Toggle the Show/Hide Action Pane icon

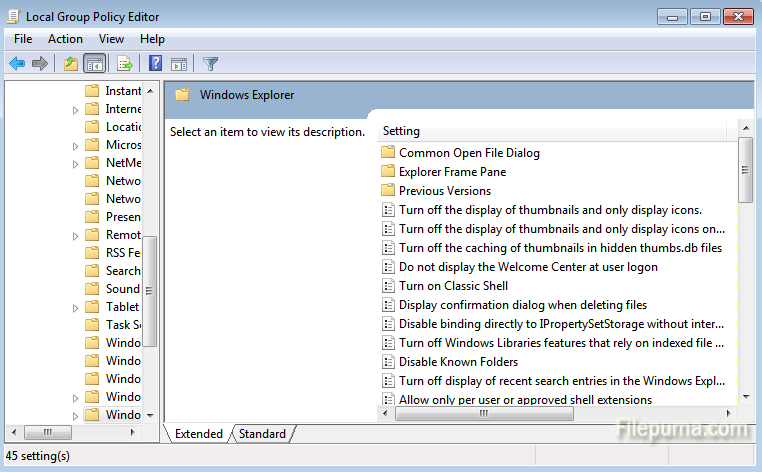pyautogui.click(x=179, y=64)
